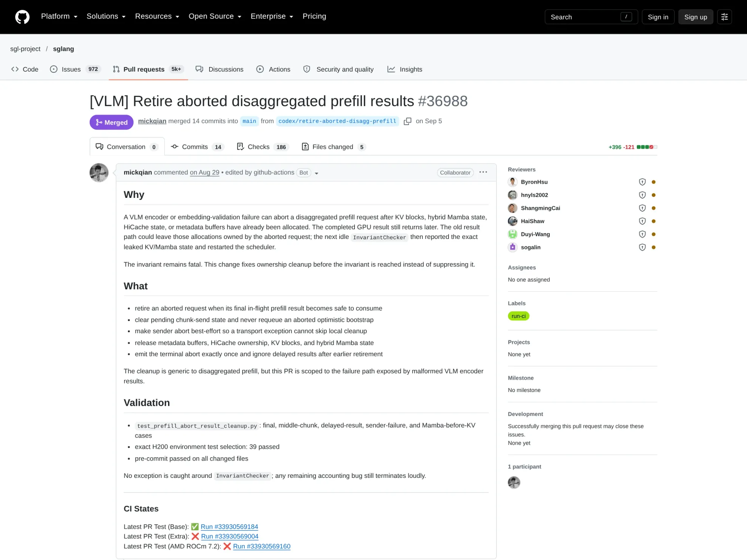Open Run #33930569160 link
Screen dimensions: 747x560
(262, 546)
